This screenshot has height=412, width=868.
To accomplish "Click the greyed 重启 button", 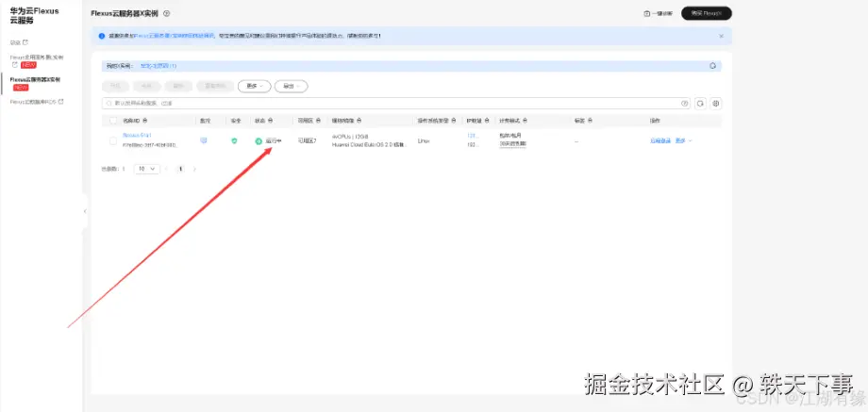I will pos(178,87).
